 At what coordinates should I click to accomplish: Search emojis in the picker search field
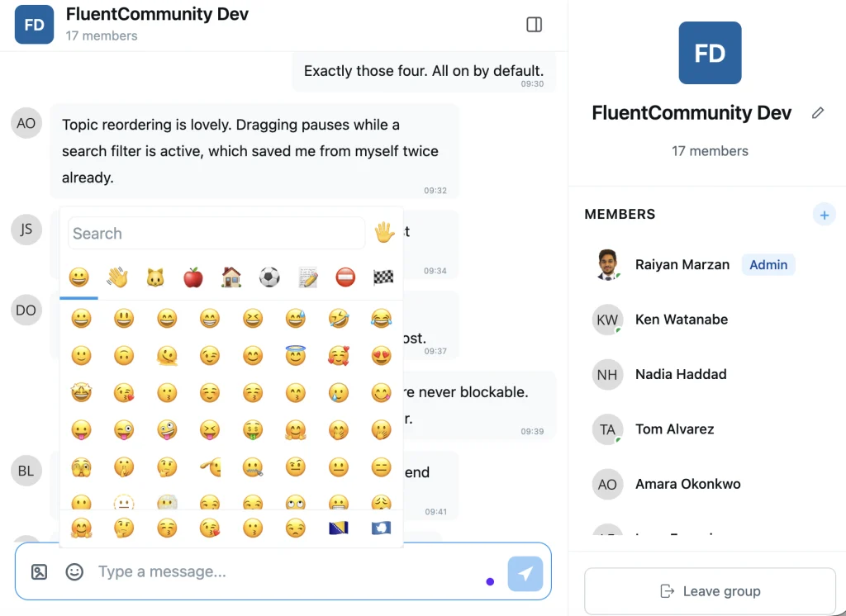(x=216, y=233)
